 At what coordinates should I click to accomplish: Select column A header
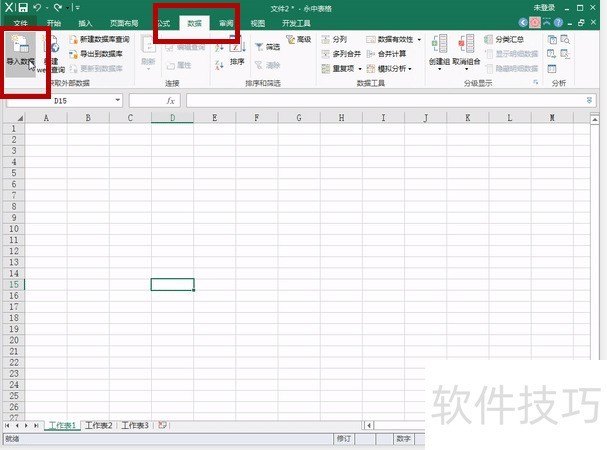pyautogui.click(x=46, y=118)
